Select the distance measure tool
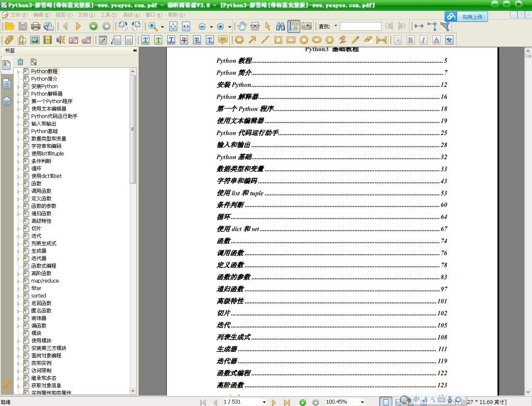 (x=381, y=40)
